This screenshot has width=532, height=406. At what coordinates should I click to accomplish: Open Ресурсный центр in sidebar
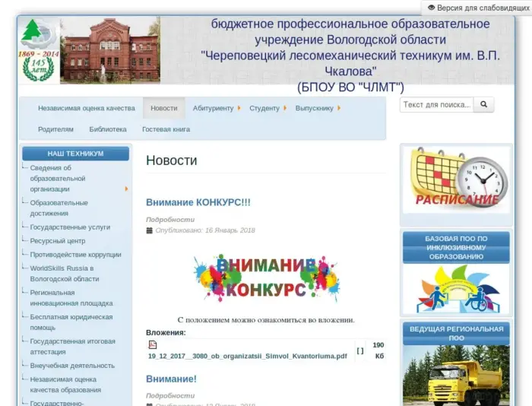tap(58, 241)
